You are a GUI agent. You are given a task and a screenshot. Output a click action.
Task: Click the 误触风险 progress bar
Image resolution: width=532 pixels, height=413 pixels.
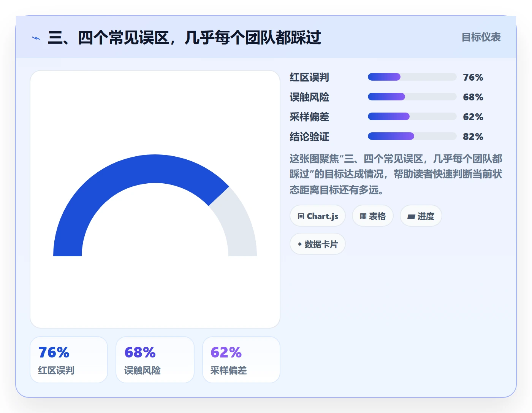(412, 97)
